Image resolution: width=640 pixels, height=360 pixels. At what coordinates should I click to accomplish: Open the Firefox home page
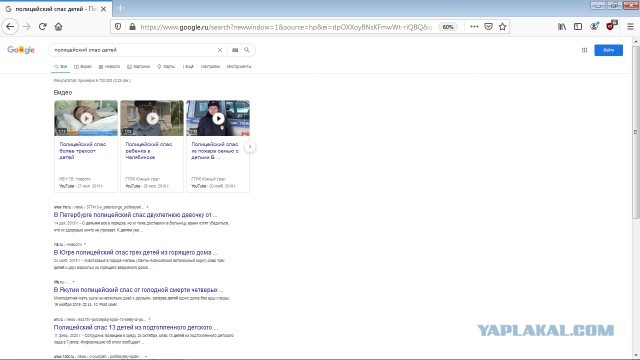pos(58,27)
